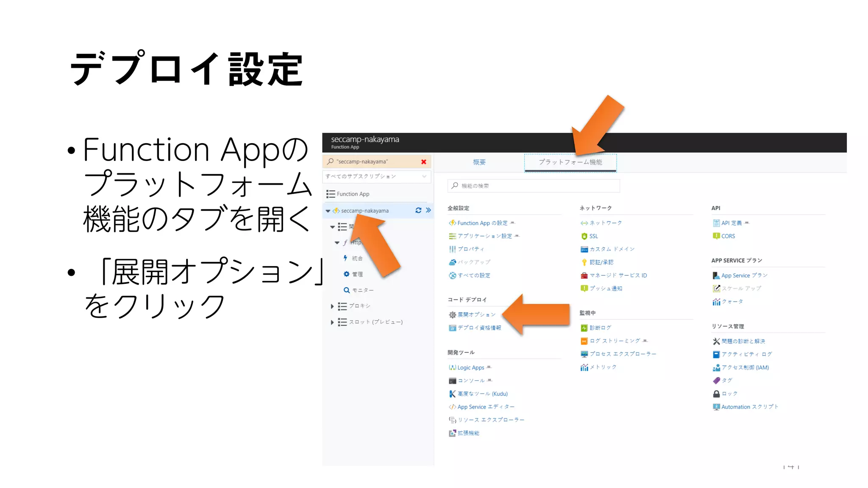Viewport: 868px width, 488px height.
Task: Open プロパティ sliders icon
Action: pyautogui.click(x=452, y=249)
